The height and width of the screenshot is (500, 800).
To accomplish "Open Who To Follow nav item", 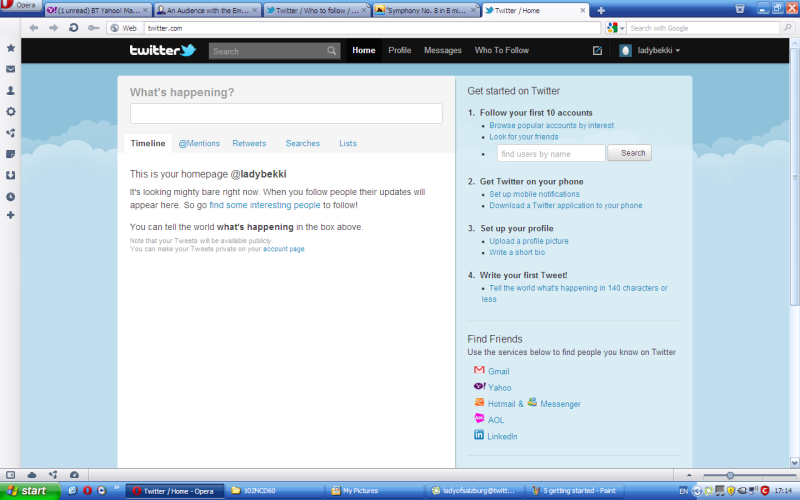I will pos(502,50).
